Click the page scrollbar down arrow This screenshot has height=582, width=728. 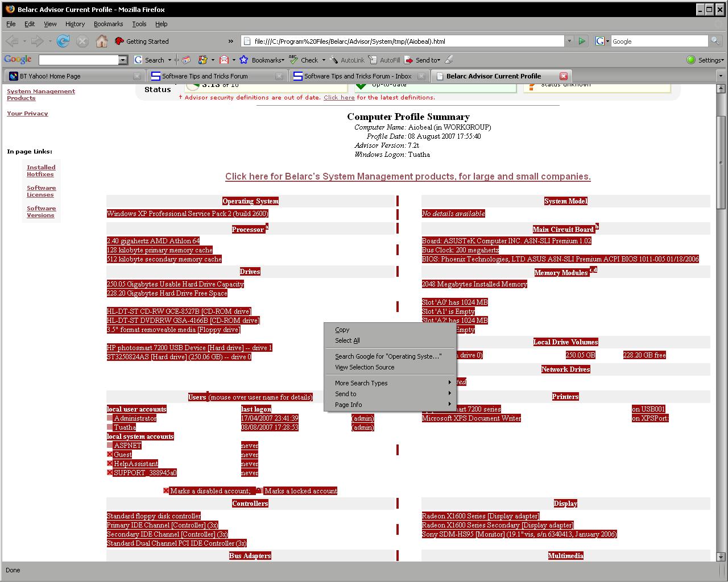point(721,556)
